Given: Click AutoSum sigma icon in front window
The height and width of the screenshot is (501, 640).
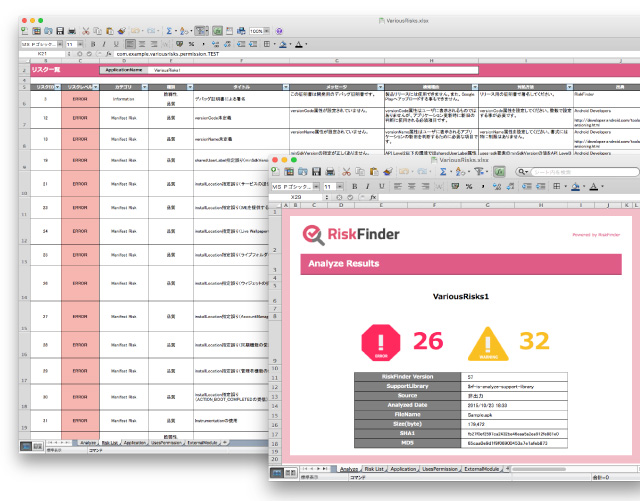Looking at the screenshot, I should 443,171.
